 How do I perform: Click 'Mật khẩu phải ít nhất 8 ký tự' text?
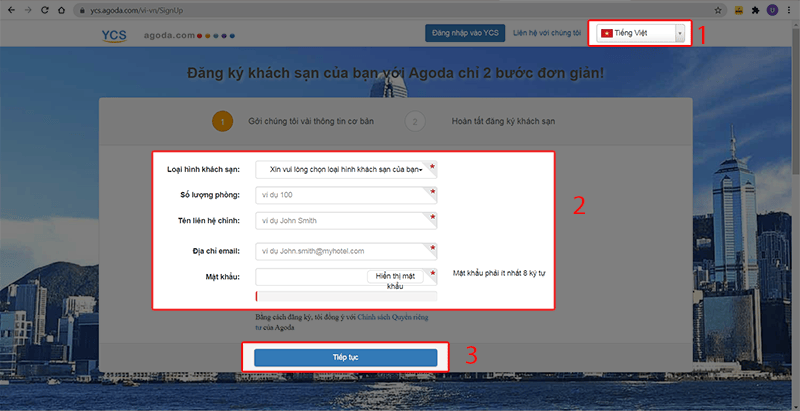(499, 273)
